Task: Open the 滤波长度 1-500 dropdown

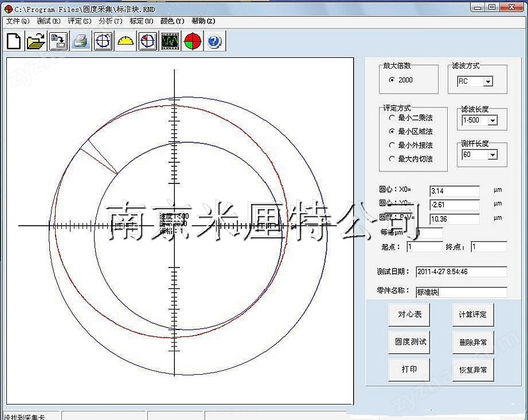Action: 492,120
